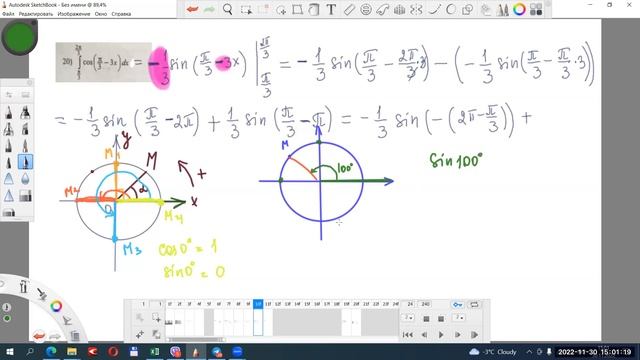
Task: Open Windows Start menu
Action: pos(9,351)
